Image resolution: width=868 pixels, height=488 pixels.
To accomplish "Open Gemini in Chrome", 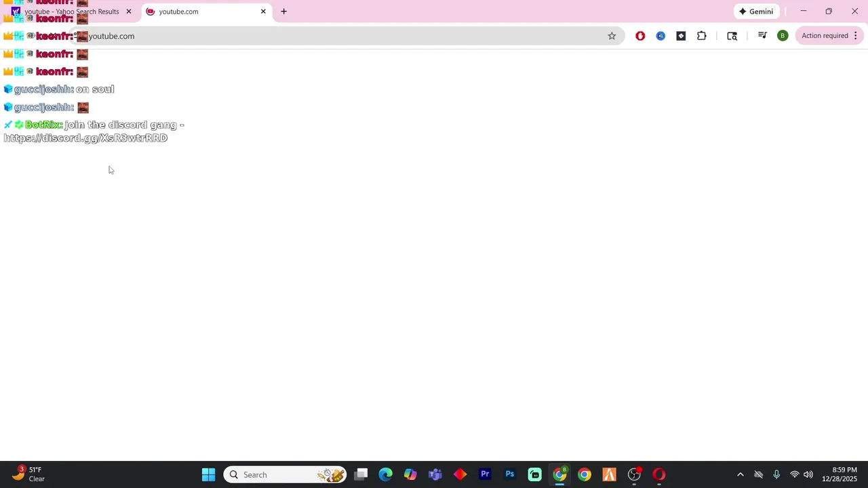I will pyautogui.click(x=756, y=12).
